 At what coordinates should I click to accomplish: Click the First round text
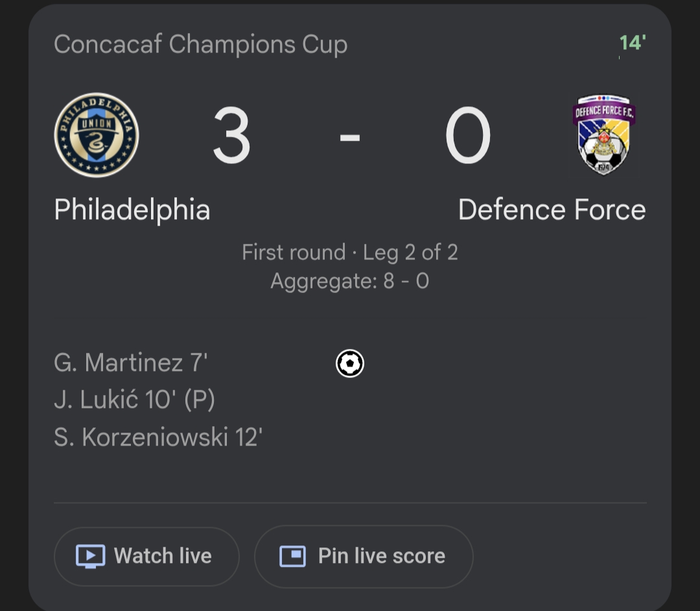tap(294, 252)
